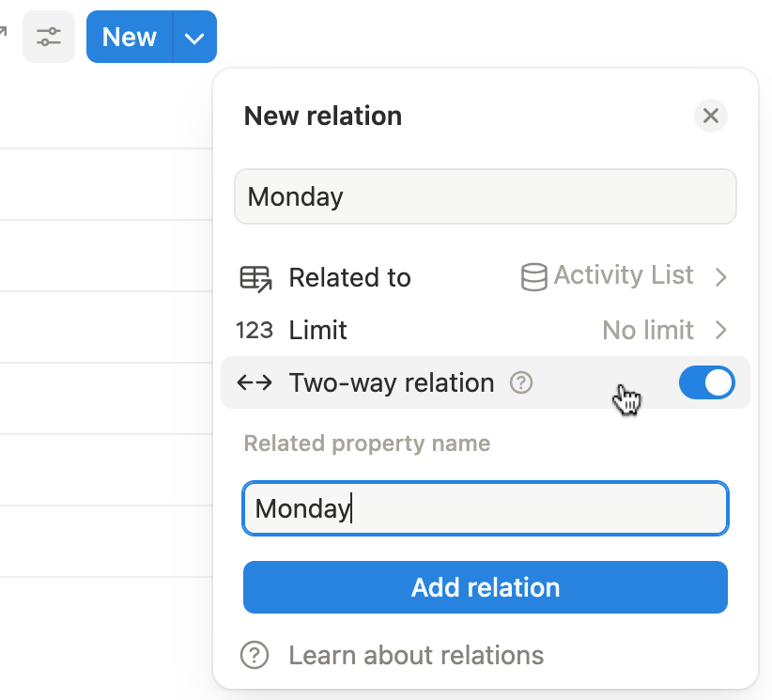The image size is (772, 700).
Task: Click the 123 Limit icon
Action: coord(255,331)
